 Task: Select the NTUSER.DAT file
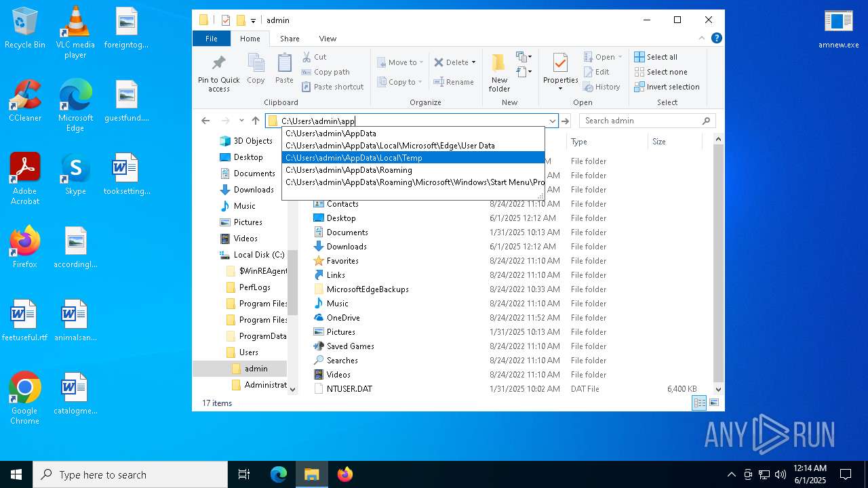click(x=349, y=389)
